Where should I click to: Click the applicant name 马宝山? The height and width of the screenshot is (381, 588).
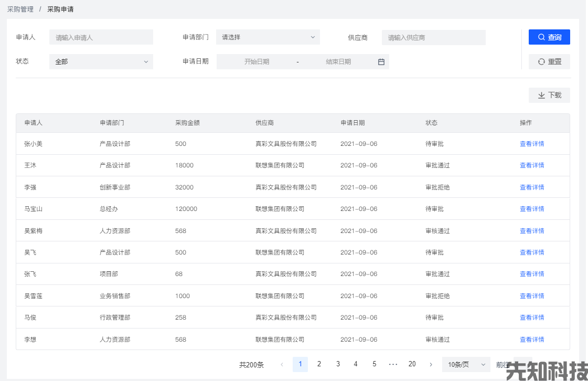tap(34, 209)
